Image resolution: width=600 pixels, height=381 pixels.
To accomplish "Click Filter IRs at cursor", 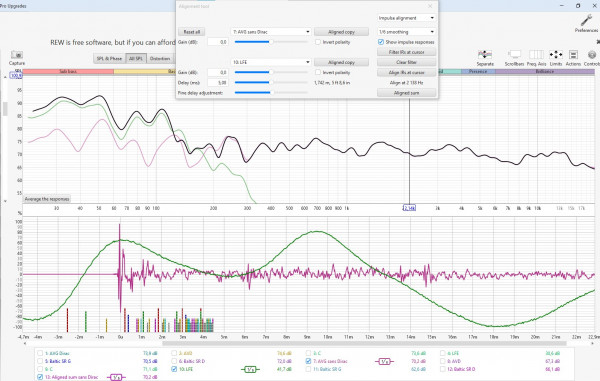I will click(406, 52).
